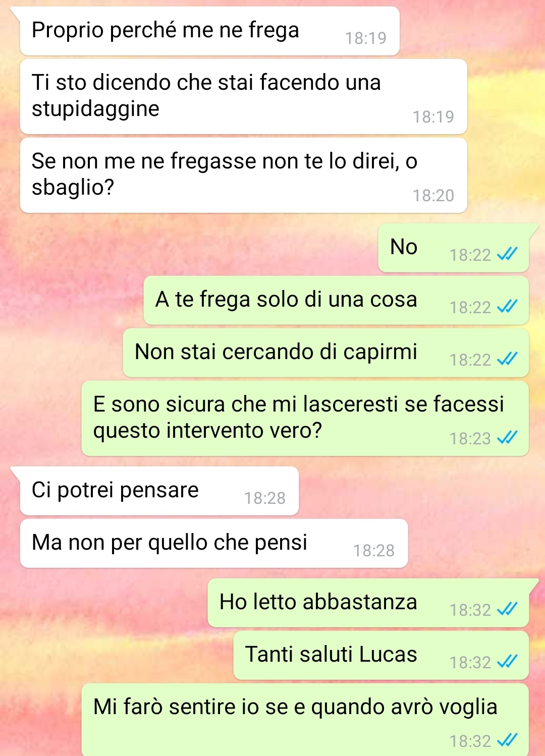Select the "Ma non per quello che pensi" bubble
545x756 pixels.
tap(214, 543)
